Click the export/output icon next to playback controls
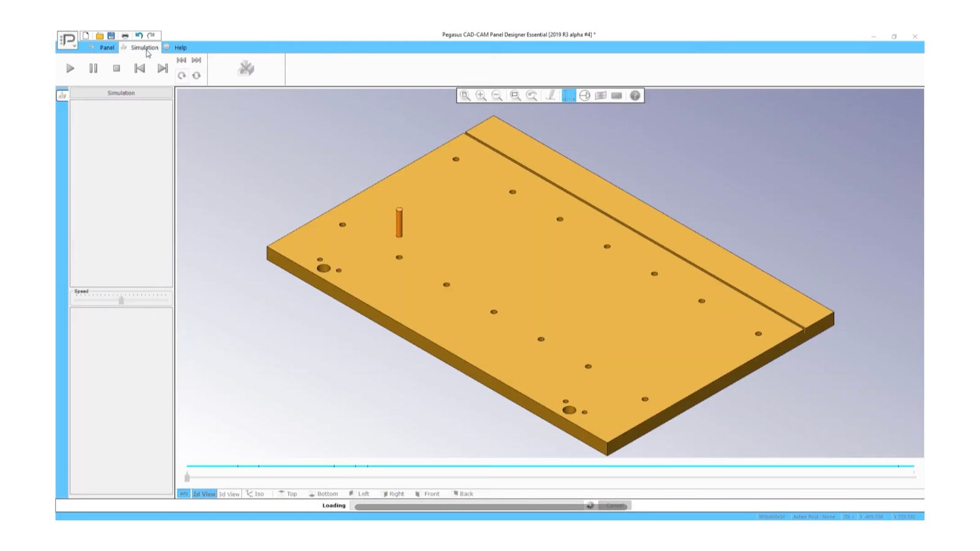Image resolution: width=980 pixels, height=551 pixels. [246, 69]
